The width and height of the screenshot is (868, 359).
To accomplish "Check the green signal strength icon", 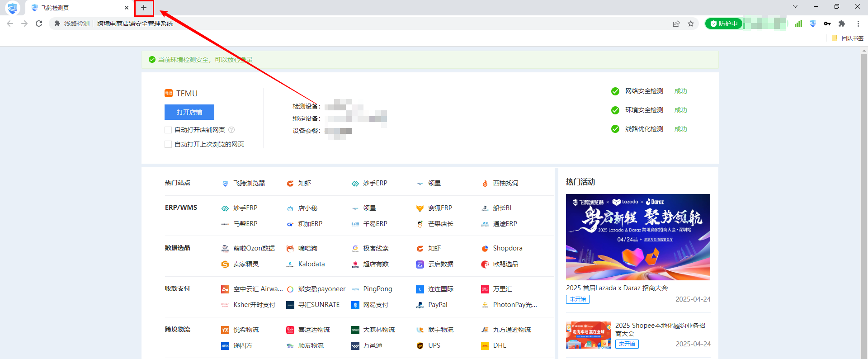I will pos(798,24).
